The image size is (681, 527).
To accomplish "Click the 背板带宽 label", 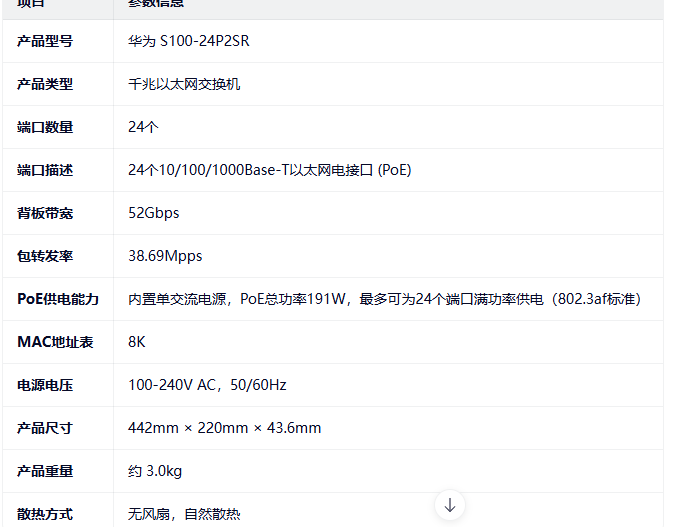I will click(45, 213).
